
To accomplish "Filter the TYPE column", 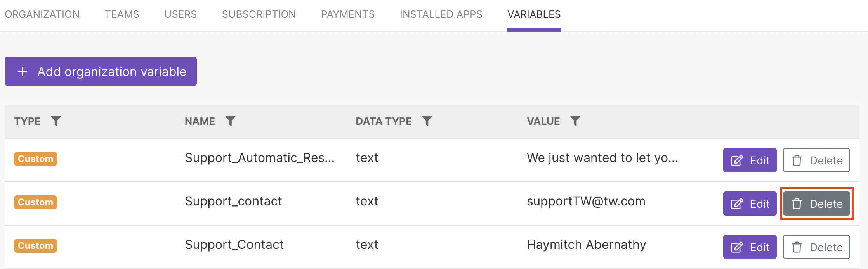I will pos(56,121).
